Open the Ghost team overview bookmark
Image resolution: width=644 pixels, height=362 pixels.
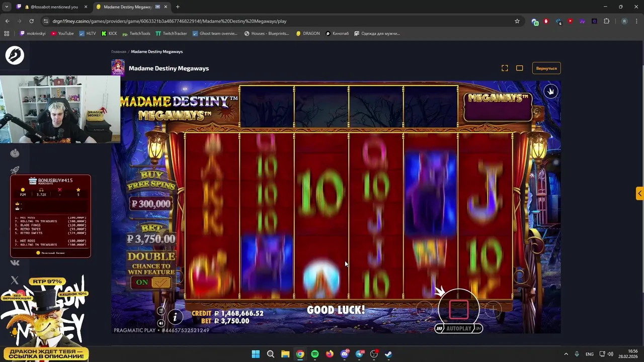pos(214,34)
